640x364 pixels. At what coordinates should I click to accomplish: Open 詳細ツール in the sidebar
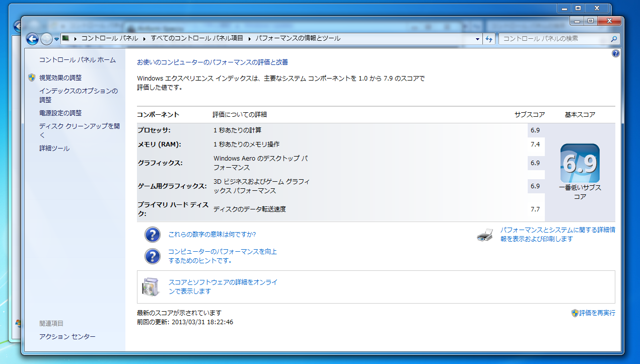54,149
